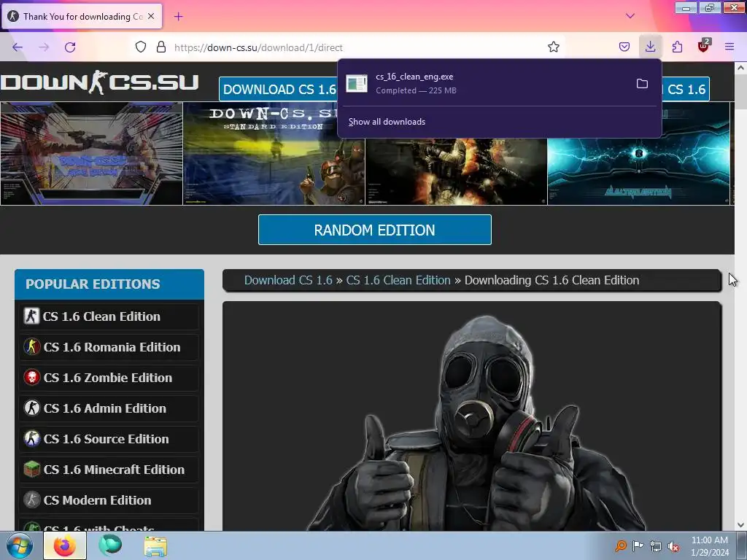The width and height of the screenshot is (747, 560).
Task: Save page to Pocket
Action: [624, 47]
